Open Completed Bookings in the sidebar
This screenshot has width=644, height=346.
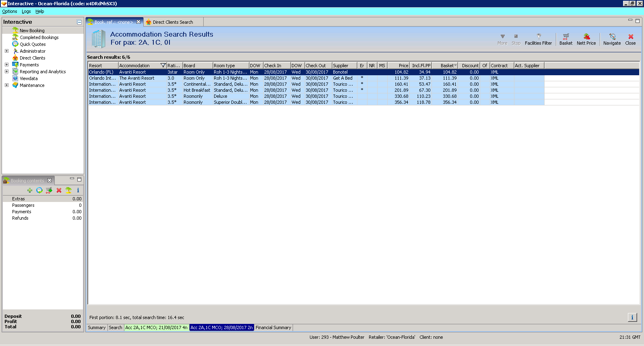(x=39, y=37)
